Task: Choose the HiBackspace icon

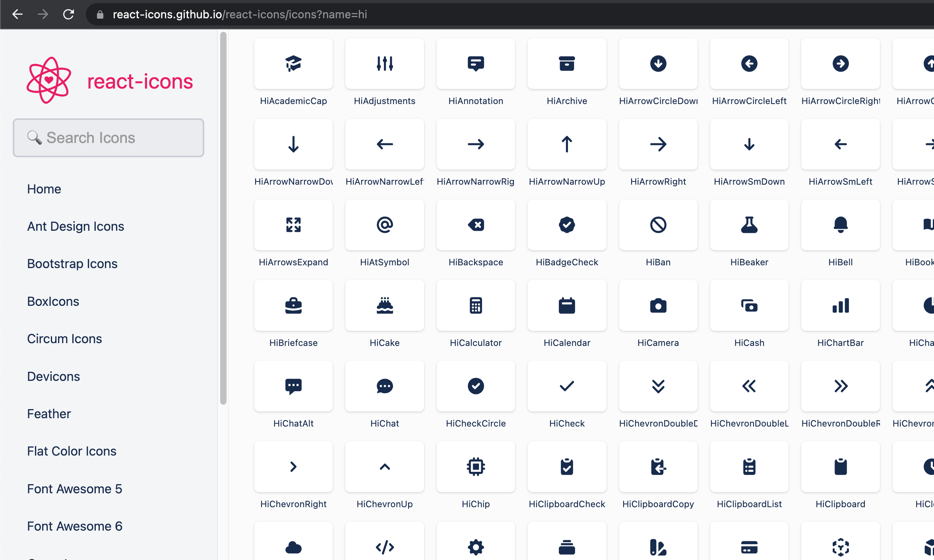Action: 476,225
